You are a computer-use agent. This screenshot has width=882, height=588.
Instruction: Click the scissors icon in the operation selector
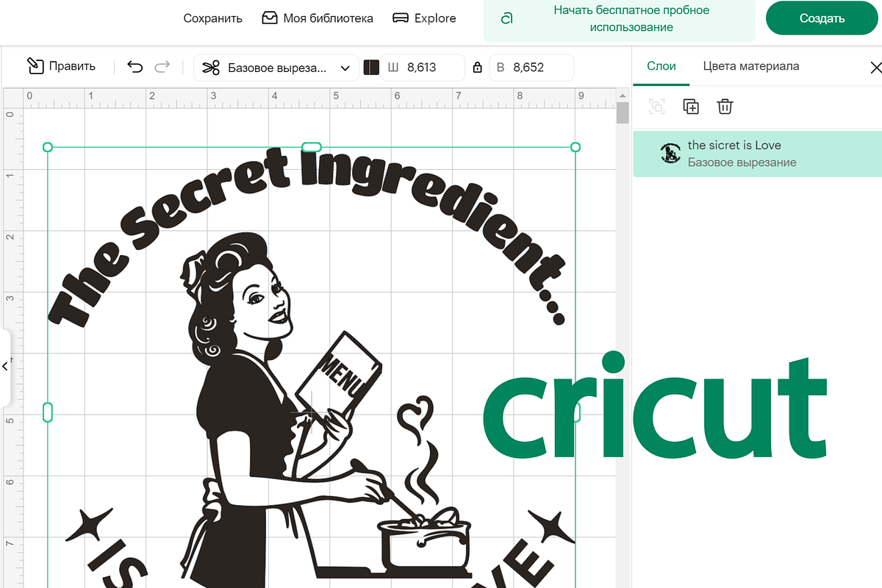(211, 68)
